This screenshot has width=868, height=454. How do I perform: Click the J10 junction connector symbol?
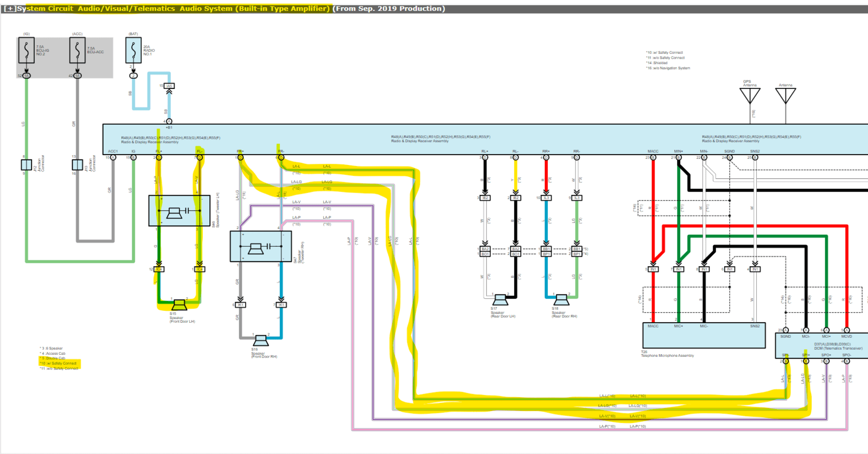[x=78, y=164]
